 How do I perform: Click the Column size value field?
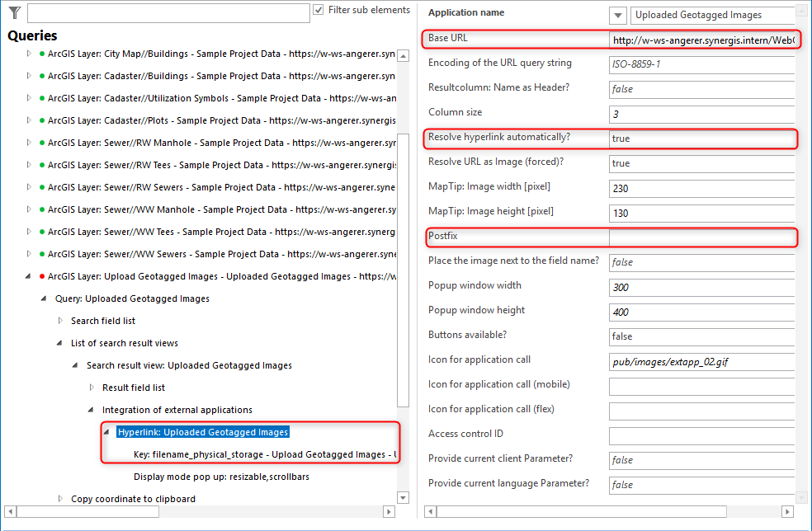tap(701, 114)
